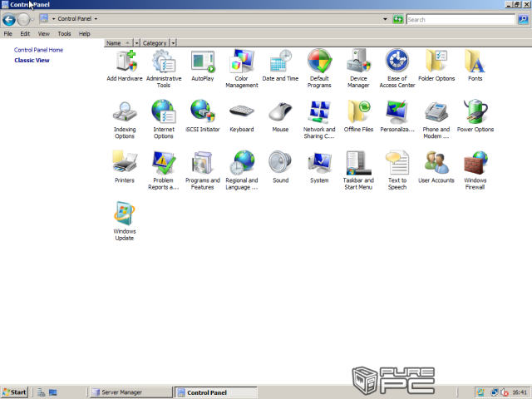Open the Fonts folder
This screenshot has width=532, height=399.
[x=475, y=66]
